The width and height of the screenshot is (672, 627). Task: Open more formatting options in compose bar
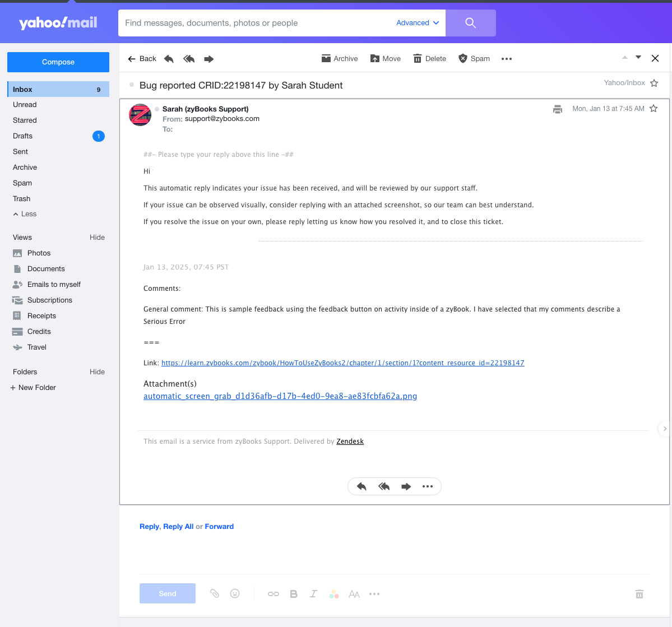[x=374, y=594]
